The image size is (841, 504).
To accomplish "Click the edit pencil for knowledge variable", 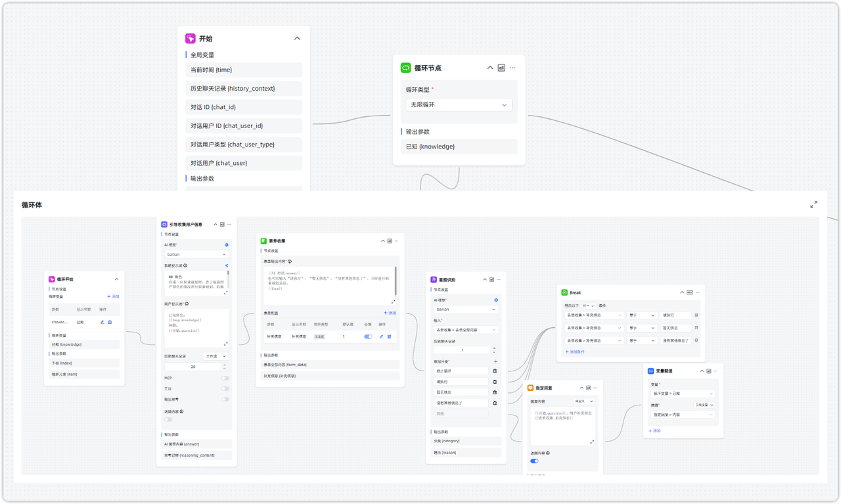I will (102, 322).
